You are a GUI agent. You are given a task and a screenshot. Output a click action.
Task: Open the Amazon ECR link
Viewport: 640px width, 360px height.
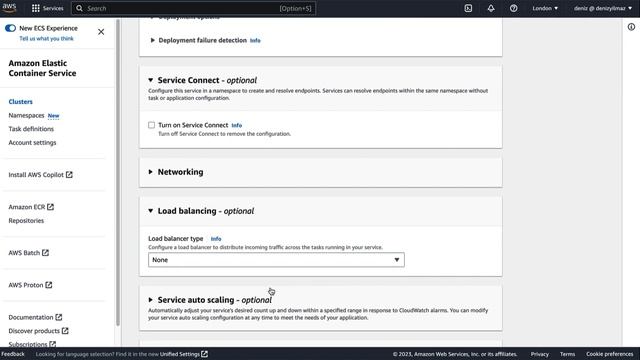coord(27,207)
